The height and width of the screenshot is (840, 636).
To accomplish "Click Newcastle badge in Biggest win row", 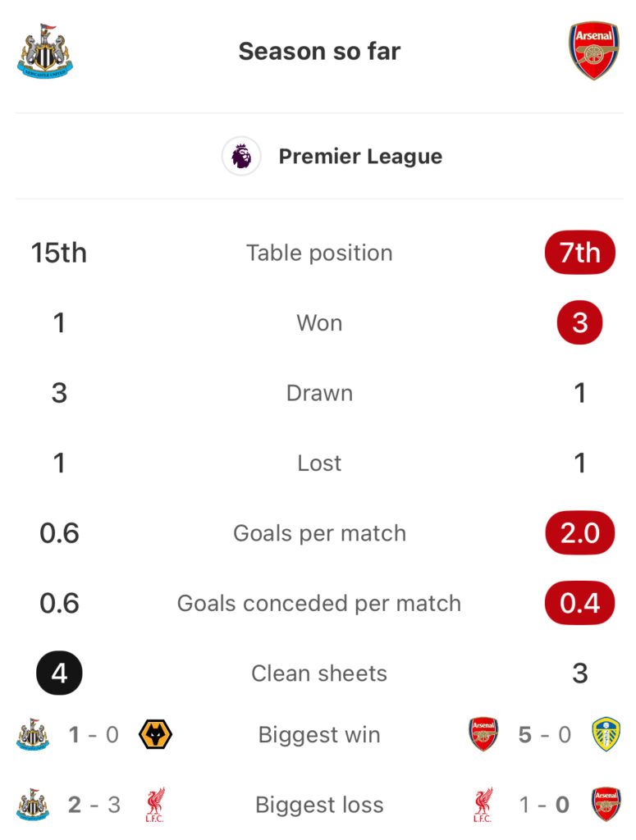I will (33, 734).
